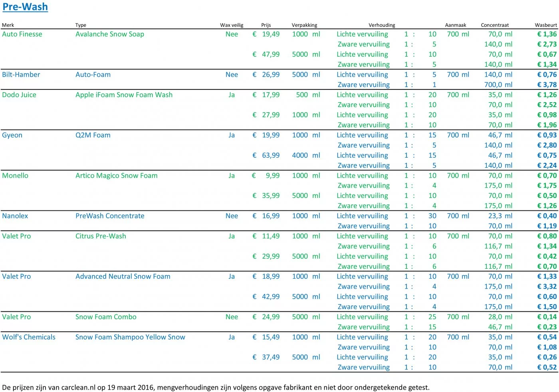Click the Gyeon brand cell
This screenshot has height=392, width=559.
(12, 135)
